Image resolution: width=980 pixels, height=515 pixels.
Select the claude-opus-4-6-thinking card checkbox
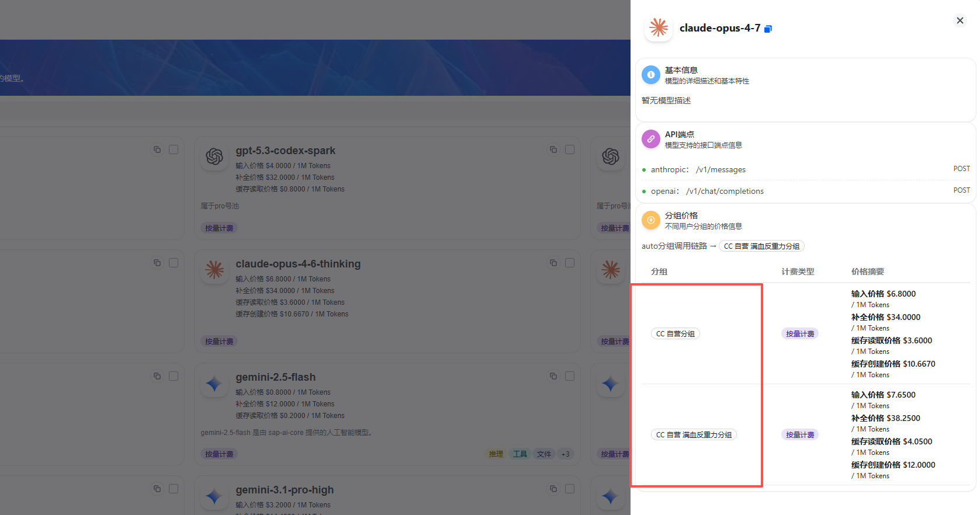point(570,263)
